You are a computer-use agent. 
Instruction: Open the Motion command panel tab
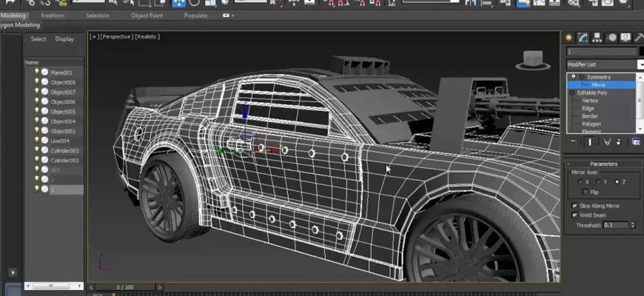pyautogui.click(x=612, y=37)
